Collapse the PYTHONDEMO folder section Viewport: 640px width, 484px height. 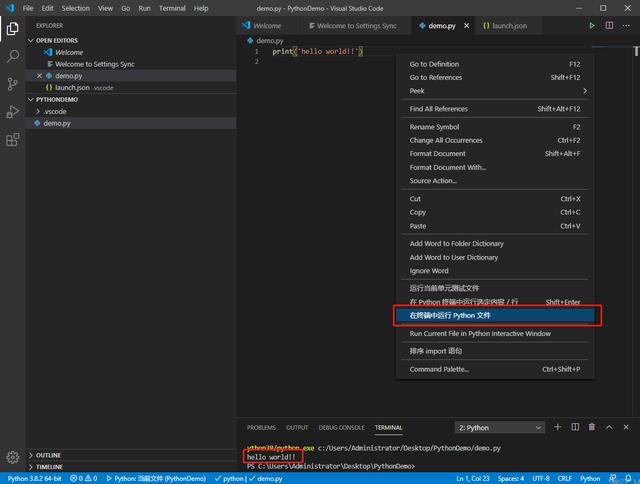click(x=31, y=100)
